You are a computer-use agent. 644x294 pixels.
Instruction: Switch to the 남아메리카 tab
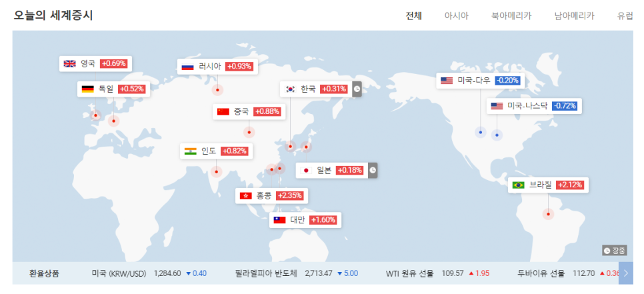[574, 17]
